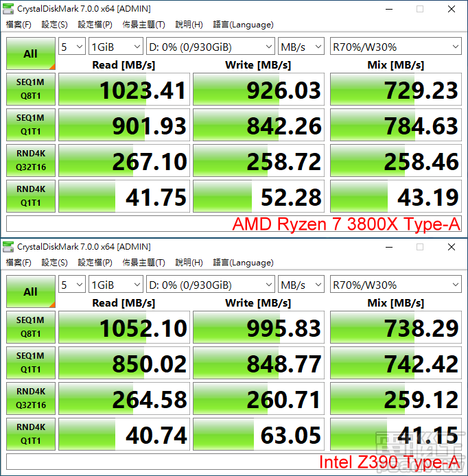468x476 pixels.
Task: Click write result 63.05
Action: click(259, 434)
